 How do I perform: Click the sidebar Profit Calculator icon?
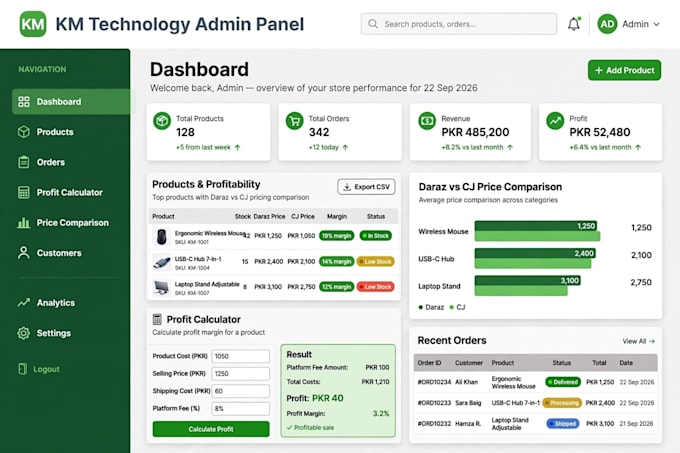[24, 192]
